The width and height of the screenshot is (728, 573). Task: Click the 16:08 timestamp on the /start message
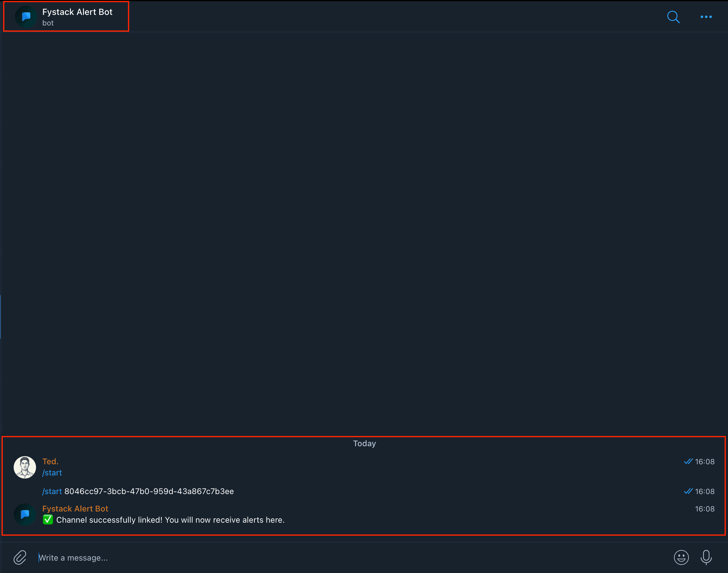[x=705, y=461]
